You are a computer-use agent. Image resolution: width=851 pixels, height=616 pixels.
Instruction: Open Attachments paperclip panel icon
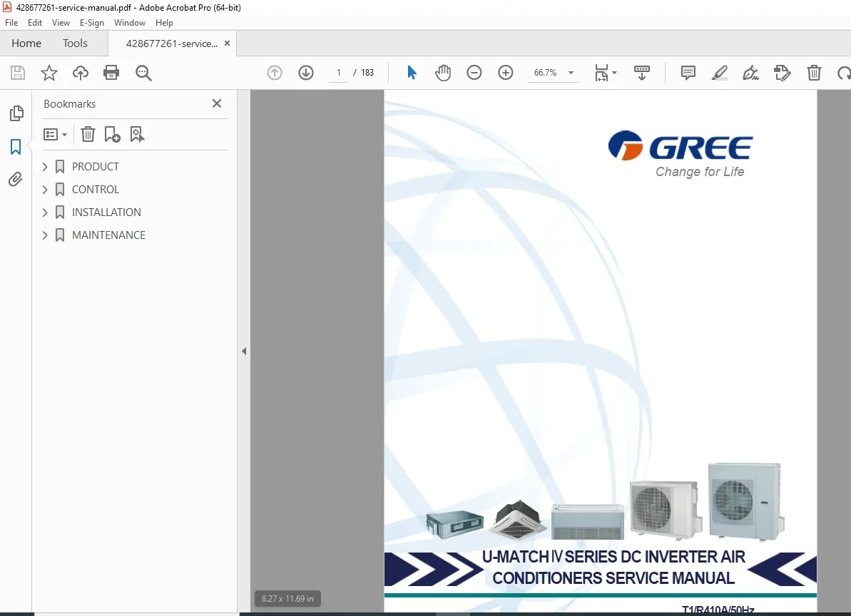(16, 180)
